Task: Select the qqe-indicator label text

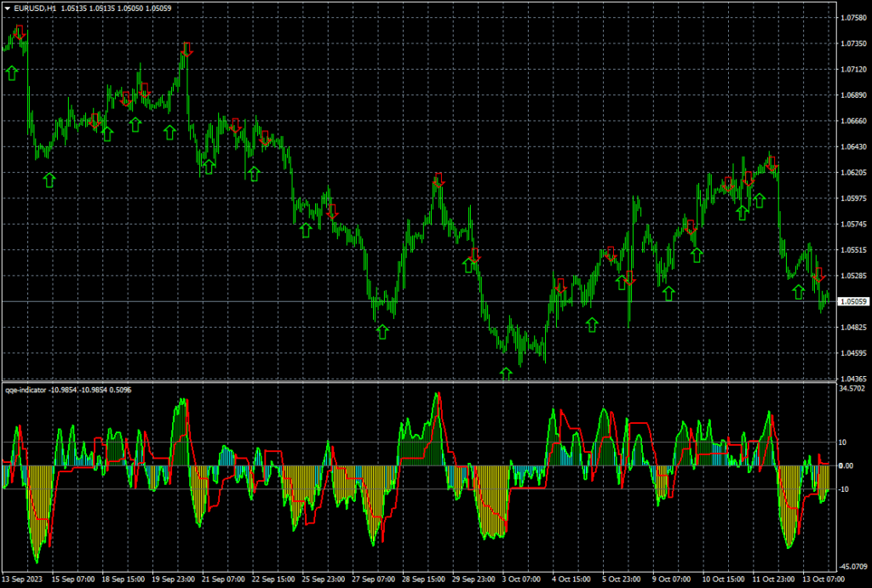Action: [x=31, y=390]
